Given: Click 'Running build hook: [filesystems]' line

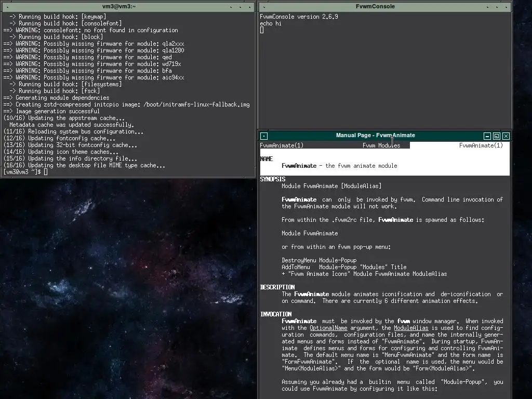Looking at the screenshot, I should coord(65,84).
